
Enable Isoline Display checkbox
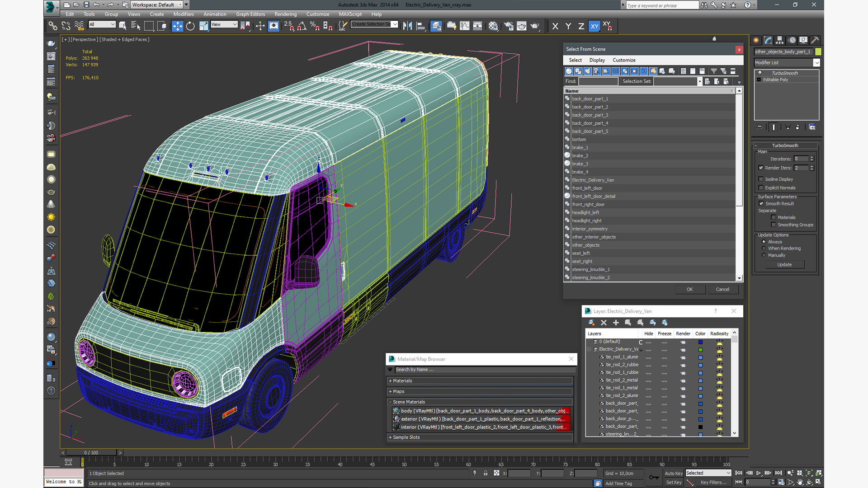[761, 179]
